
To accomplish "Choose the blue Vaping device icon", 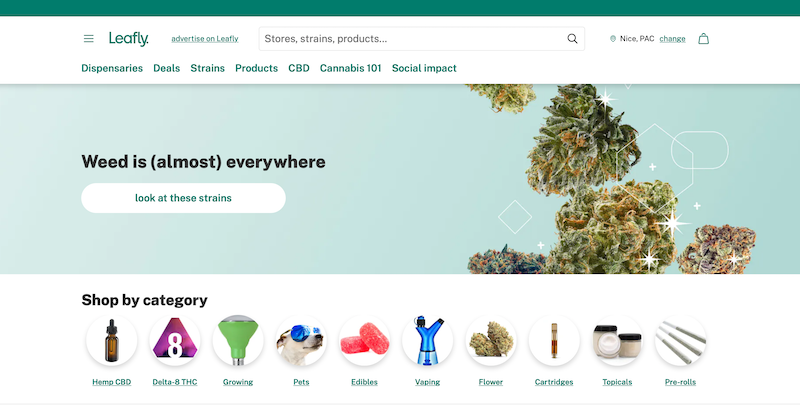I will pyautogui.click(x=428, y=340).
